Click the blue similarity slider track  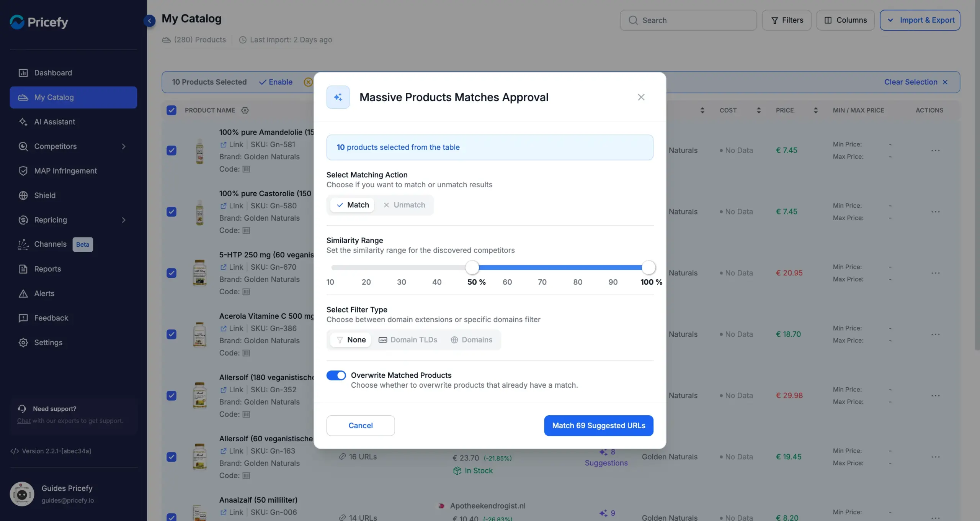coord(560,267)
